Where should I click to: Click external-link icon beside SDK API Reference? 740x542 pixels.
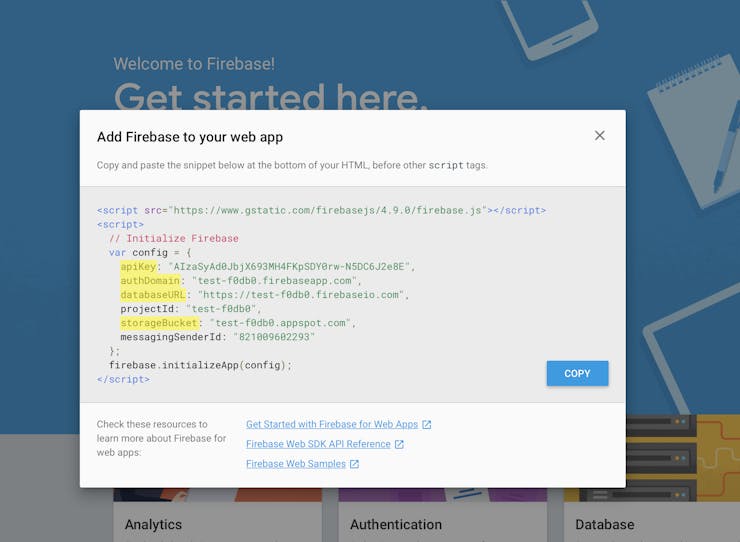pos(399,444)
